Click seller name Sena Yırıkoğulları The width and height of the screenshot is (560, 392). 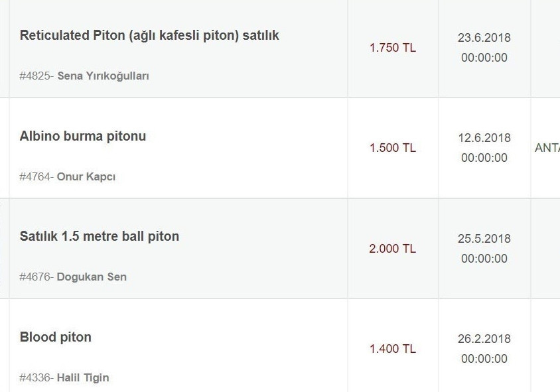103,76
